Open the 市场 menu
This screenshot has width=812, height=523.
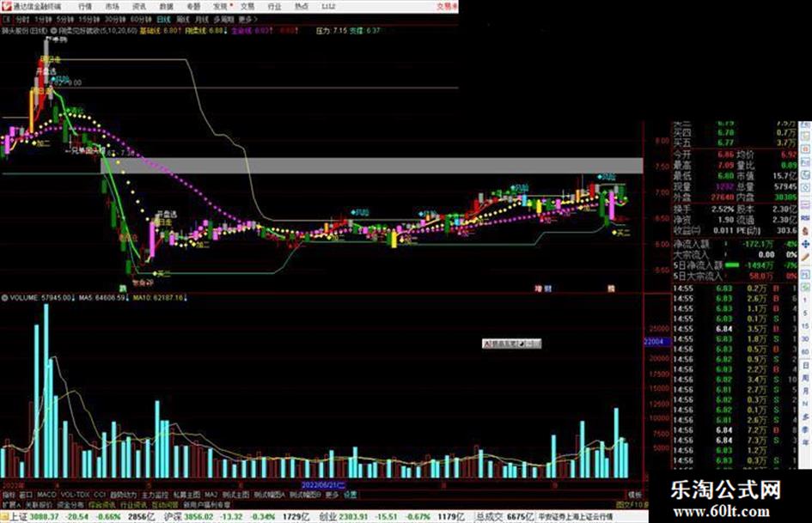point(112,7)
